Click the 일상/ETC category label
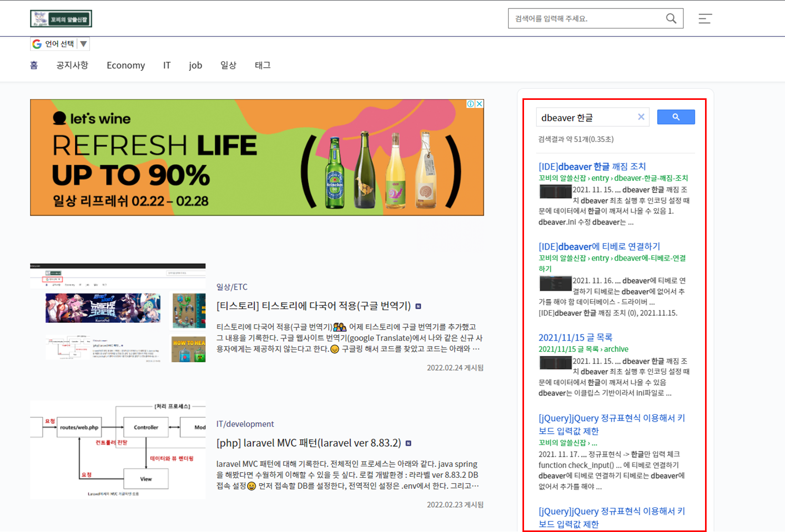The width and height of the screenshot is (785, 532). 232,287
